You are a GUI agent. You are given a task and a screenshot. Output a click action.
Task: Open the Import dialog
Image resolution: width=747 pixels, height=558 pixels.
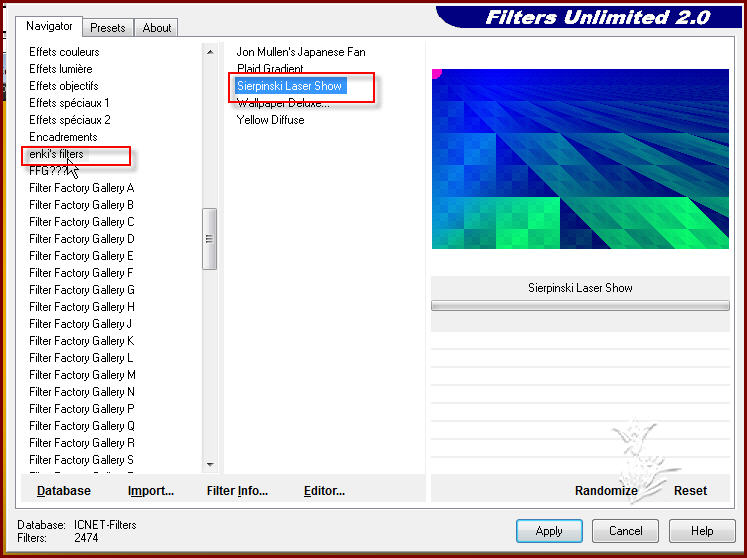[x=151, y=491]
